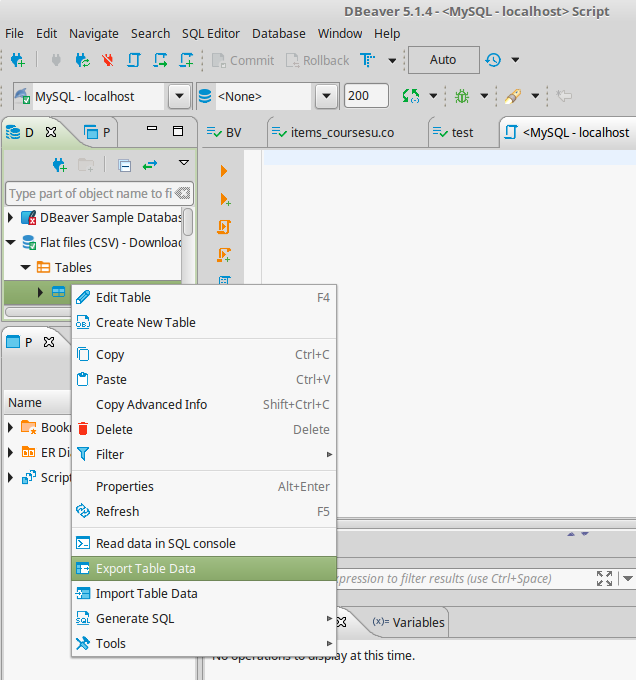The image size is (636, 680).
Task: Click the red Disconnect plug icon
Action: [108, 60]
